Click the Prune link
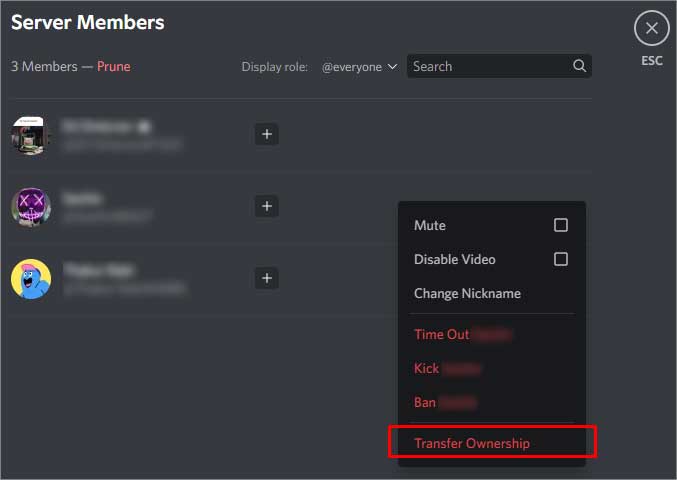The height and width of the screenshot is (480, 677). click(x=114, y=66)
